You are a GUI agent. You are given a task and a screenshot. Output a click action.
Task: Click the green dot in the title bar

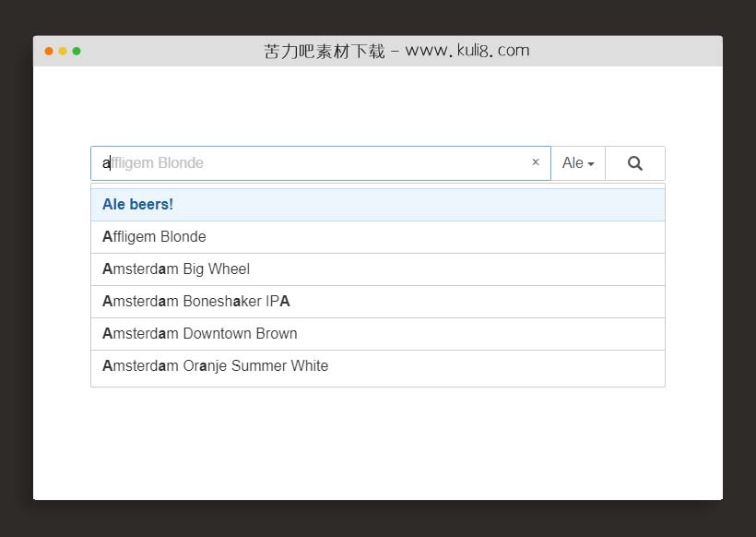pyautogui.click(x=77, y=51)
